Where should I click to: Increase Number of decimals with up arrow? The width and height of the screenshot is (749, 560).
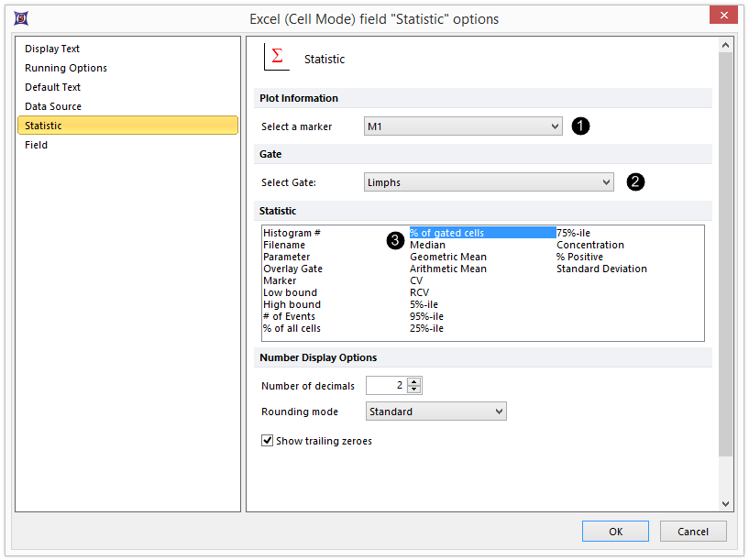[x=414, y=381]
